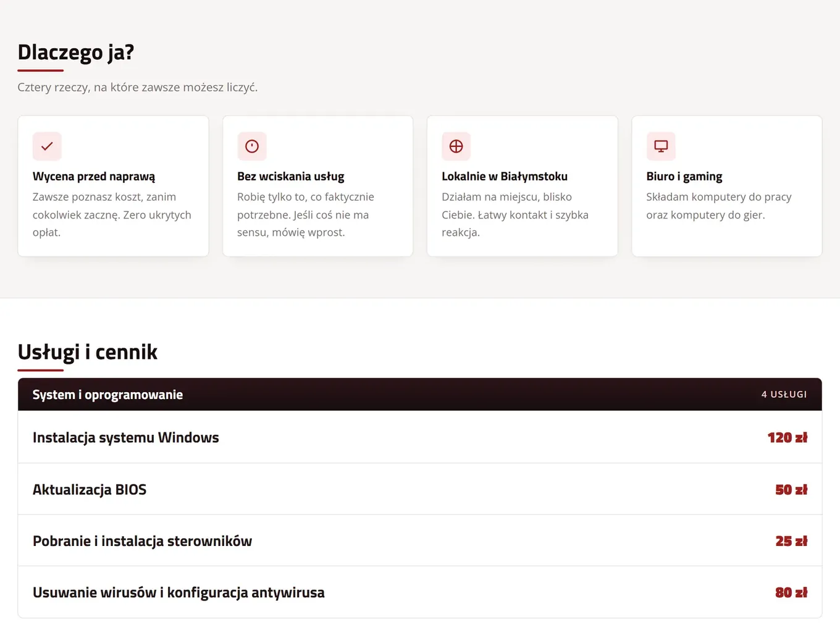This screenshot has height=630, width=840.
Task: Select the Instalacja systemu Windows row
Action: pyautogui.click(x=420, y=437)
